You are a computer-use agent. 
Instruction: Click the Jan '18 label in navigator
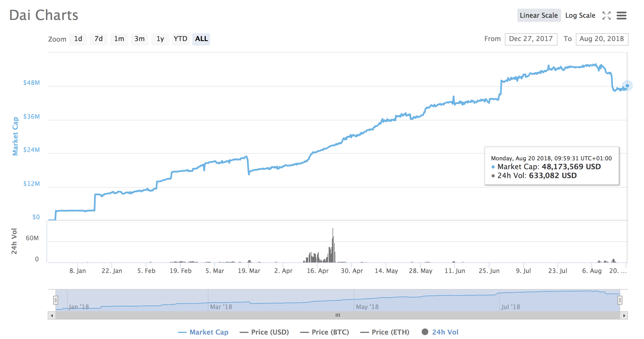(79, 307)
